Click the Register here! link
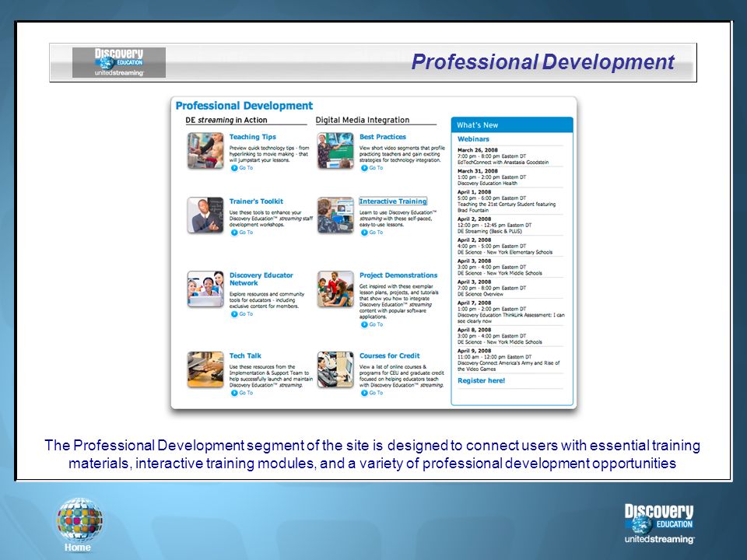 pos(481,380)
